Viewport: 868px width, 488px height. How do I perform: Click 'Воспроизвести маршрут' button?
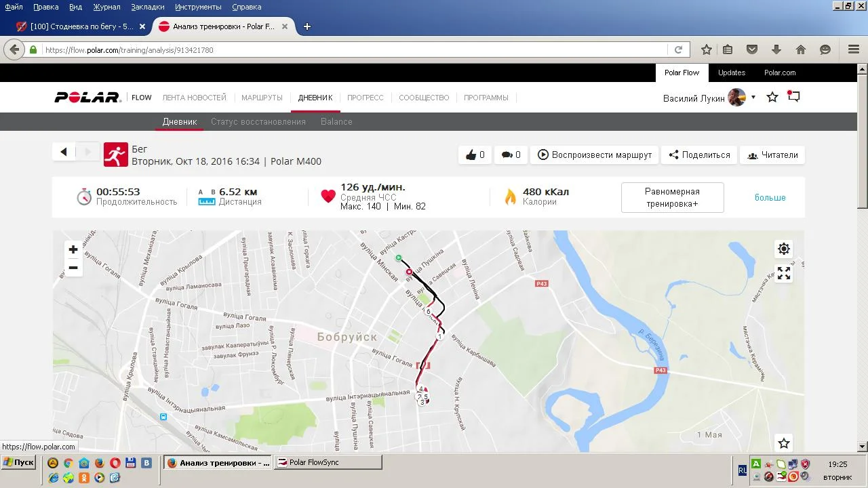click(x=594, y=155)
